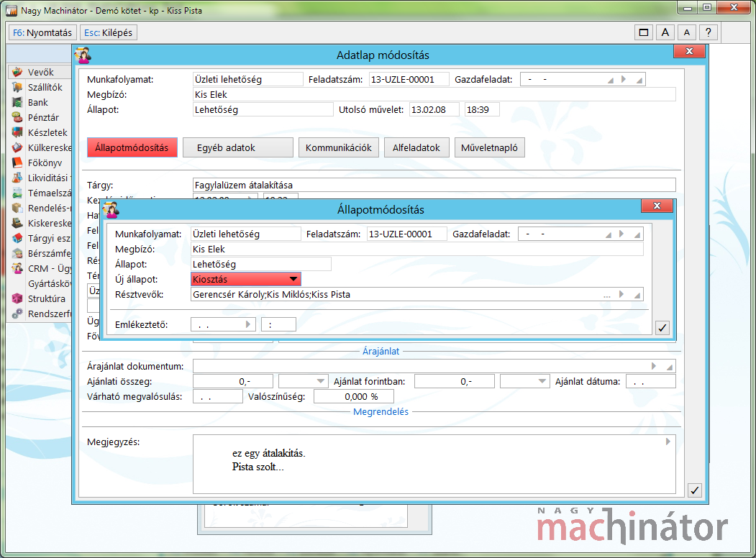Screen dimensions: 756x558
Task: Click the small A font-size icon
Action: coord(686,32)
